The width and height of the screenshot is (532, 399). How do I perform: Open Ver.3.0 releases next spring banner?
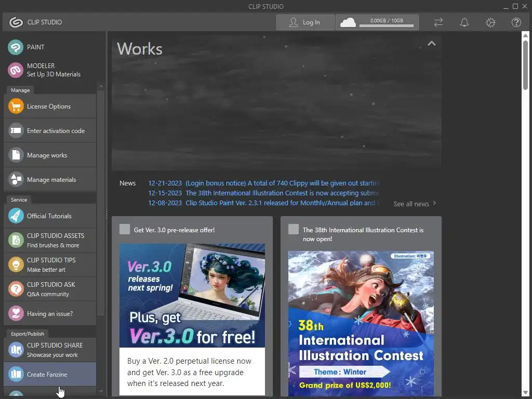tap(192, 295)
